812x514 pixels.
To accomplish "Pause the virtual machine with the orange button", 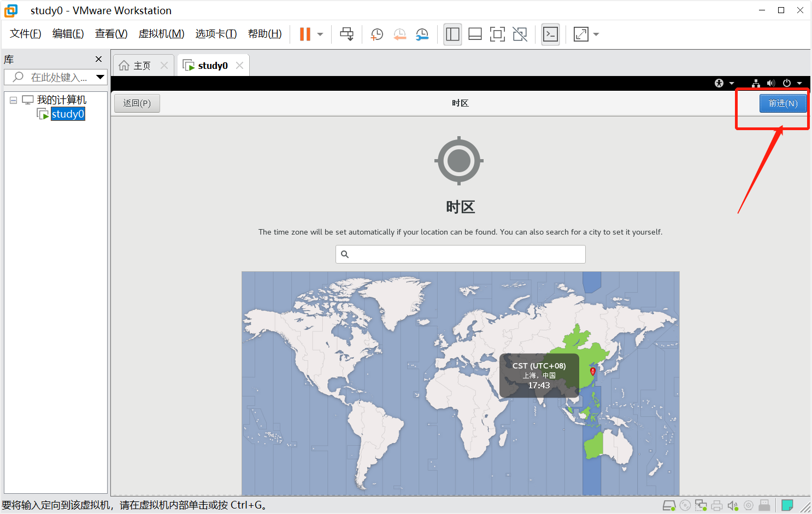I will click(x=305, y=34).
